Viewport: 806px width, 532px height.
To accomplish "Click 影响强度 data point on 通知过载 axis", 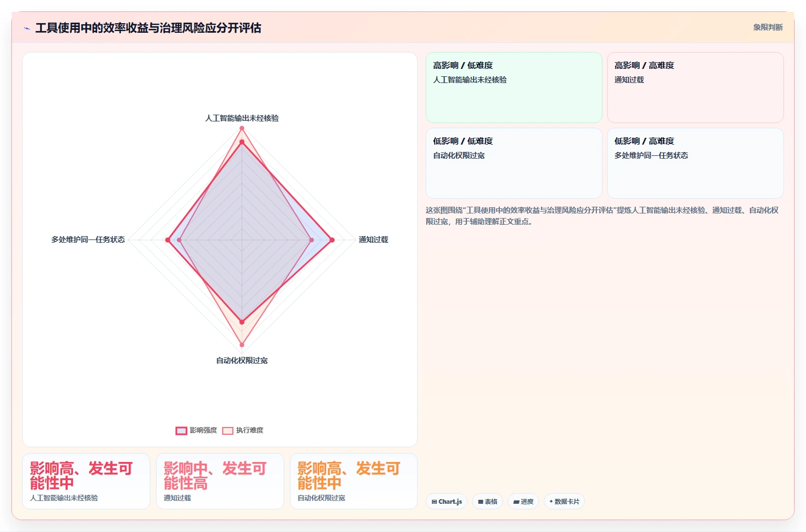I will tap(332, 240).
